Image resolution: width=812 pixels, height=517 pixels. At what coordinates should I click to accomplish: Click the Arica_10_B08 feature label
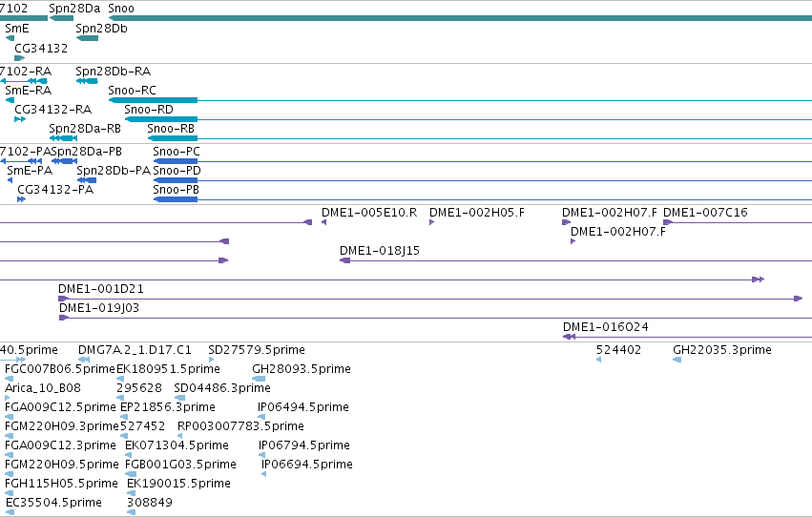43,388
